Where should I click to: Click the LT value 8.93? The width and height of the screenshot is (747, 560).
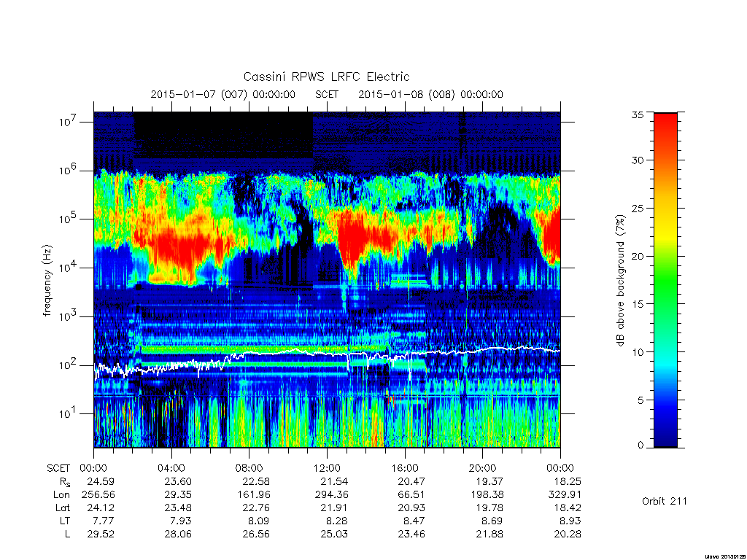click(570, 521)
